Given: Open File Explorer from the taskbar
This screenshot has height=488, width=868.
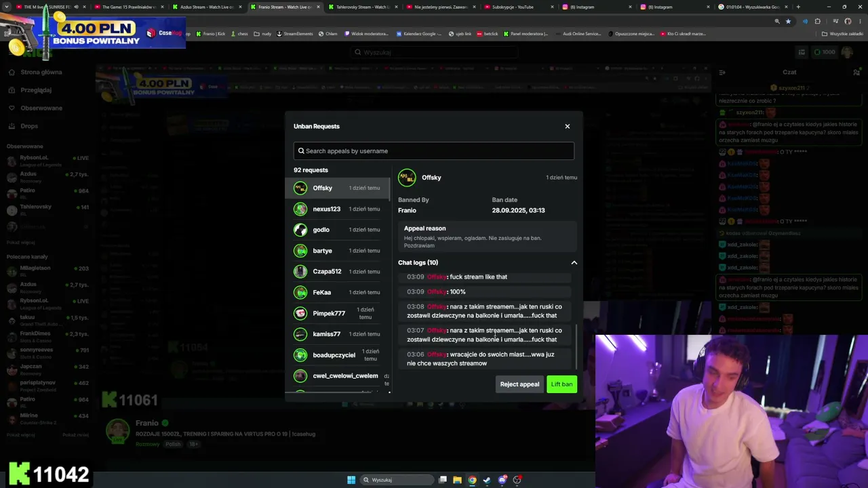Looking at the screenshot, I should coord(458,480).
